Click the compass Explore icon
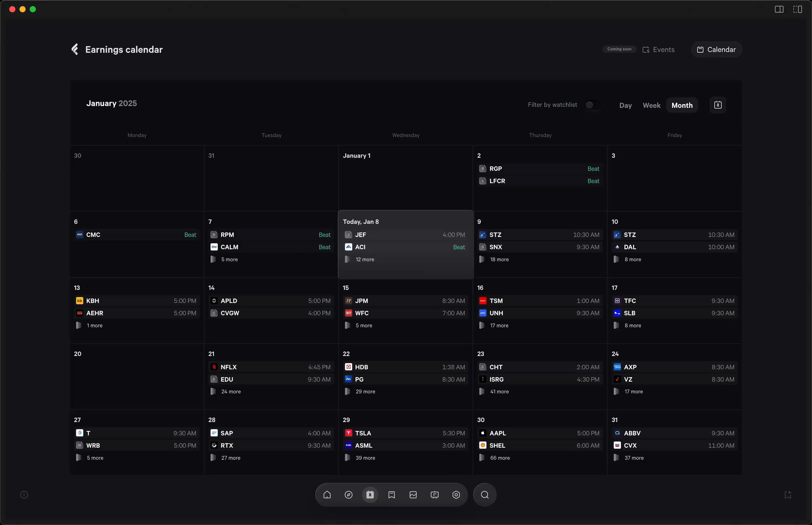812x525 pixels. [348, 495]
